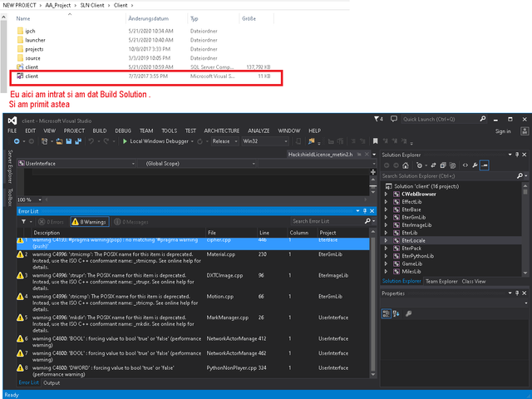The width and height of the screenshot is (532, 399).
Task: Click the Sign in link
Action: click(x=503, y=131)
